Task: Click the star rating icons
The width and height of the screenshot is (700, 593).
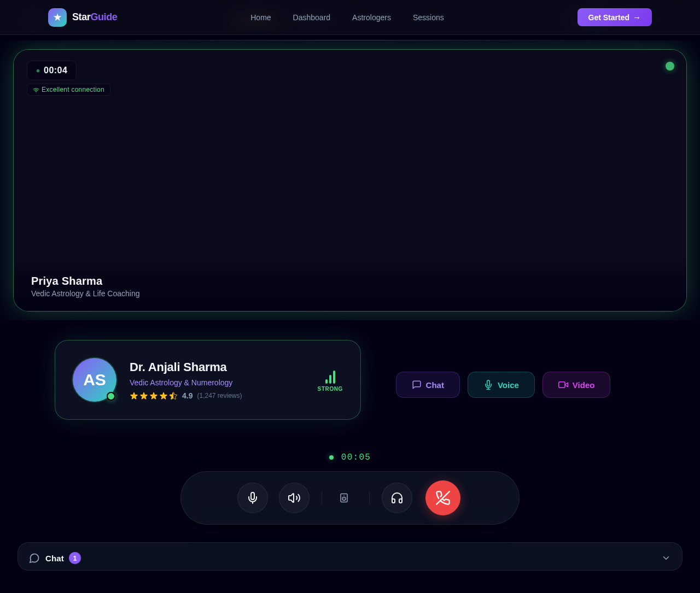Action: point(154,396)
